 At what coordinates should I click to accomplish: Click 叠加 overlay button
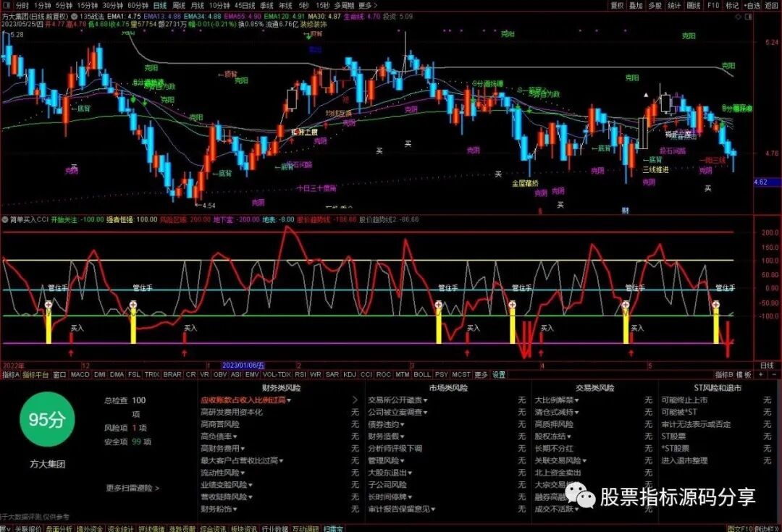coord(636,6)
